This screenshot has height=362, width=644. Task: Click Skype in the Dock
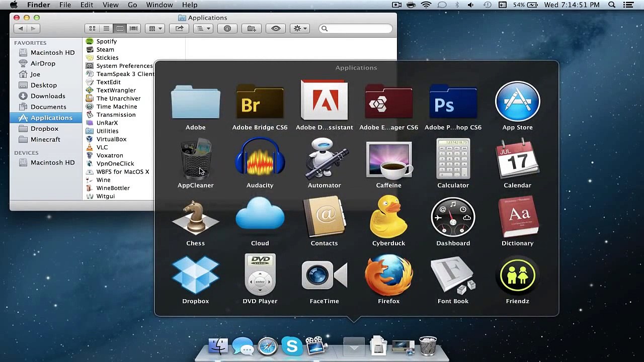tap(292, 346)
